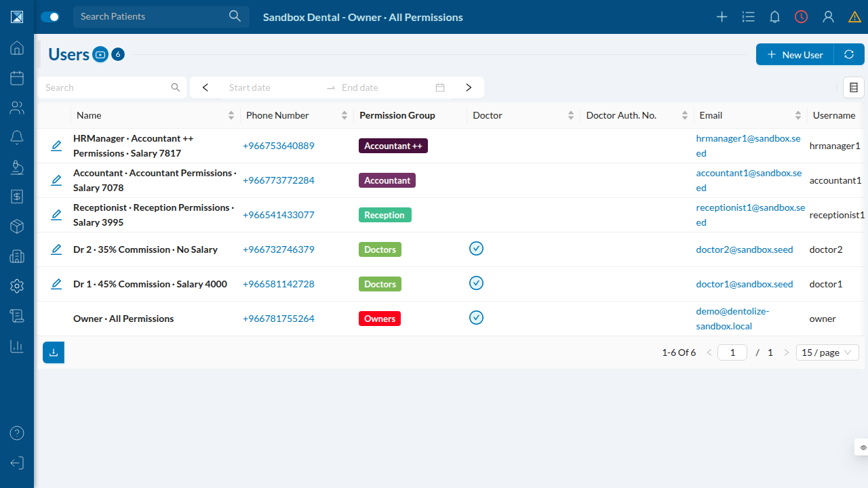
Task: Open the Settings gear sidebar icon
Action: (17, 286)
